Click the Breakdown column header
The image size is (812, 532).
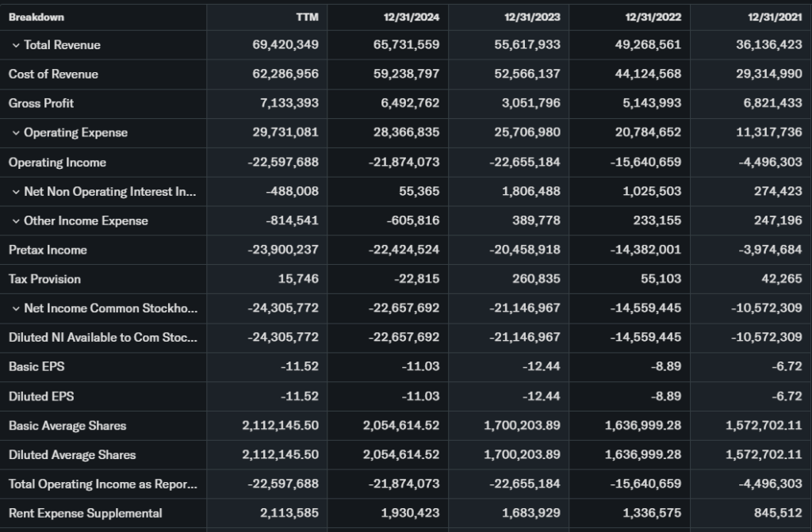tap(36, 17)
